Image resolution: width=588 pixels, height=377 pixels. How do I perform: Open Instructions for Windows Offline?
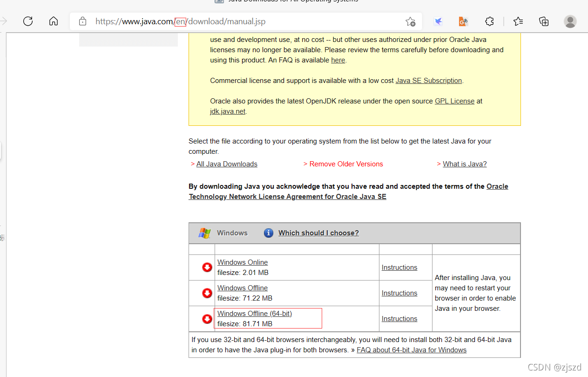399,293
